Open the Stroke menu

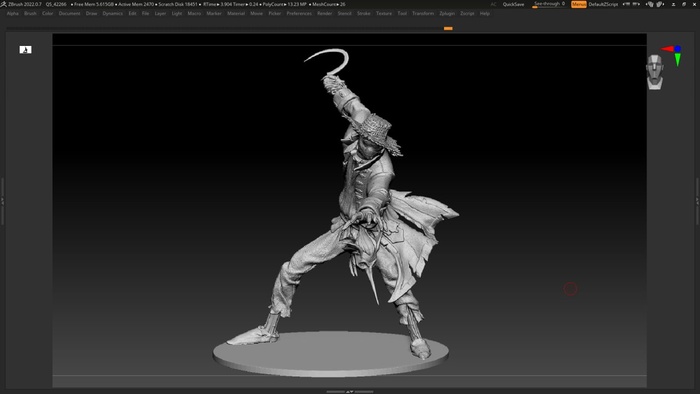[363, 13]
